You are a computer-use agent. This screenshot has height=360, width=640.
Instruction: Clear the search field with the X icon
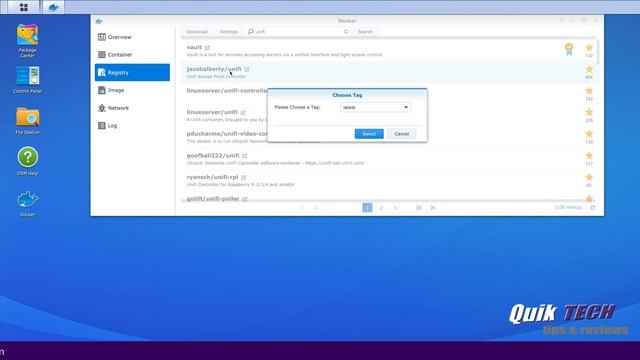(346, 31)
